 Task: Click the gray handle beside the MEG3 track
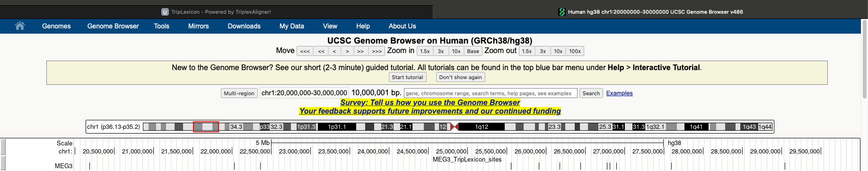[x=3, y=163]
